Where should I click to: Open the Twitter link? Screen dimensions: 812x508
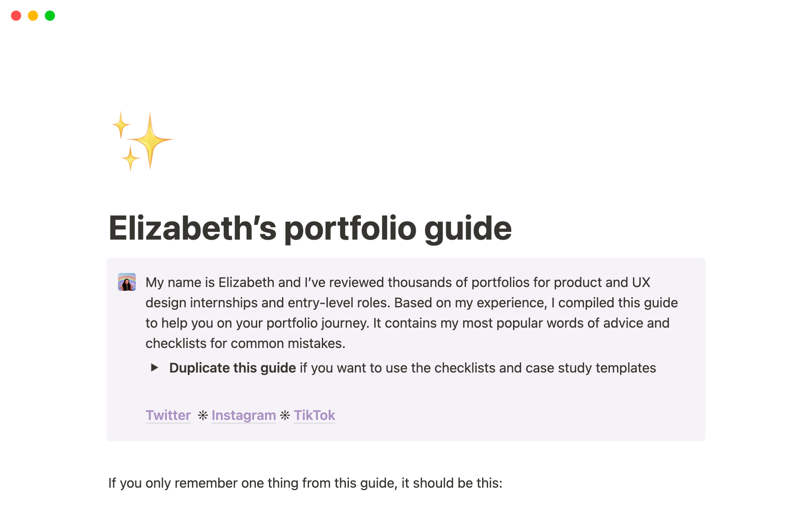click(168, 415)
